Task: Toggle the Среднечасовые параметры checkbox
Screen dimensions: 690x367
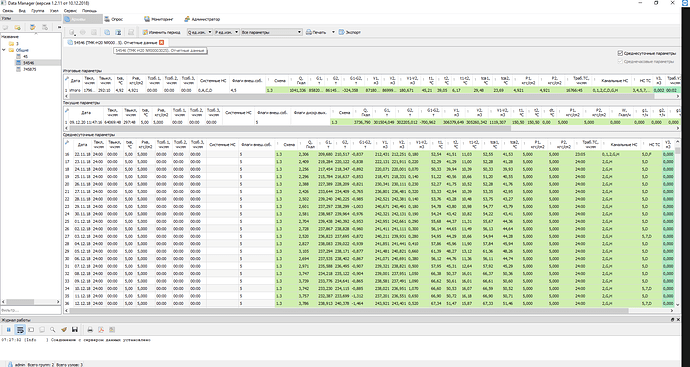Action: (x=620, y=62)
